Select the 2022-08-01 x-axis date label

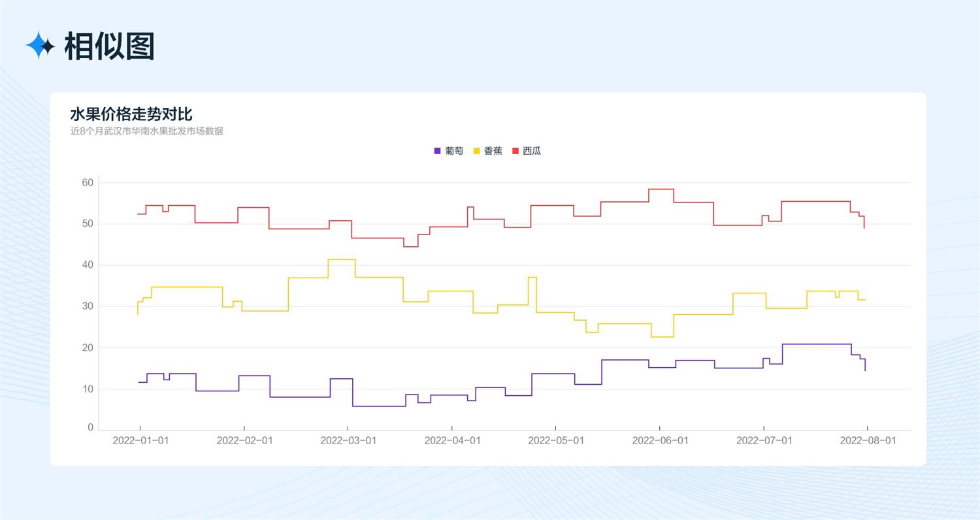(x=868, y=440)
